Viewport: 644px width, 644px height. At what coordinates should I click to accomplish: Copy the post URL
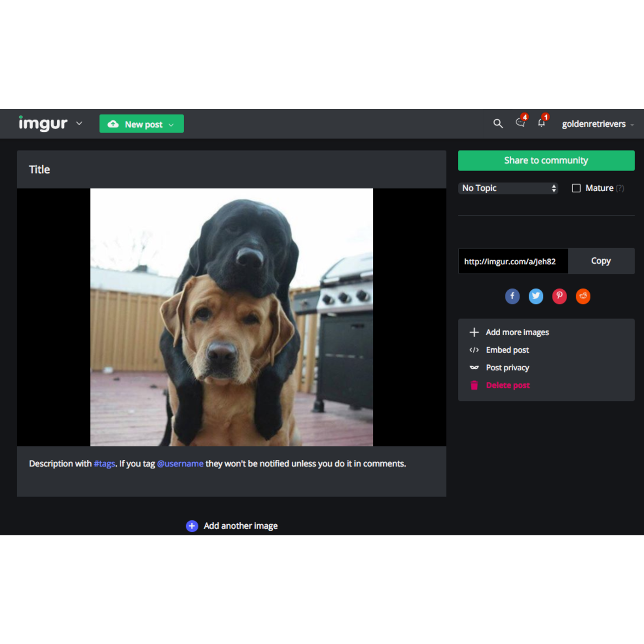(601, 261)
